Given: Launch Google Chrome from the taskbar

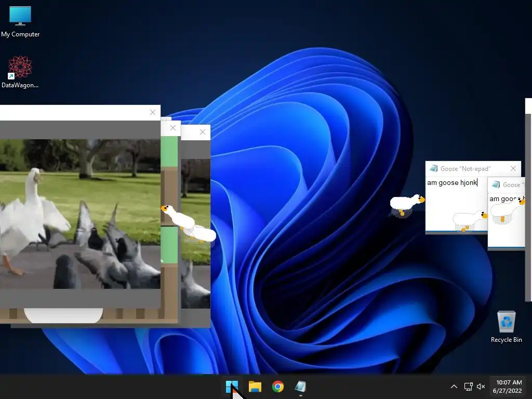Looking at the screenshot, I should point(278,387).
